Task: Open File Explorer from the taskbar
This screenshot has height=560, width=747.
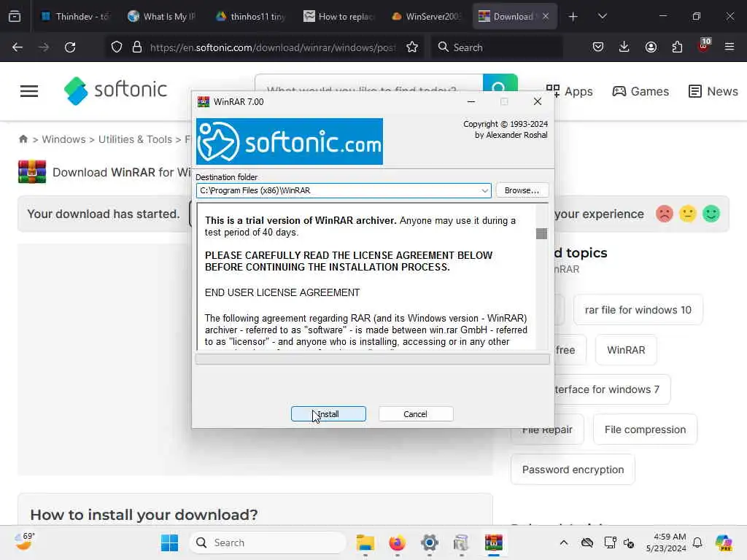Action: tap(365, 542)
